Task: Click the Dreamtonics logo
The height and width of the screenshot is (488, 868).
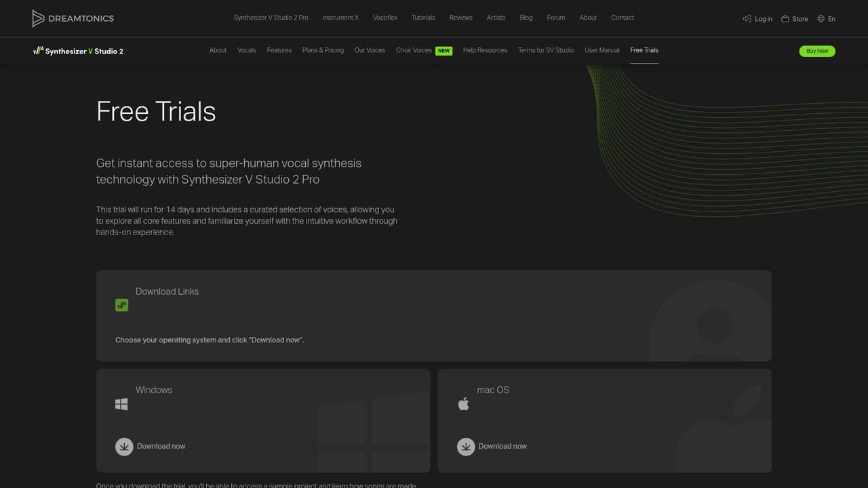Action: (73, 18)
